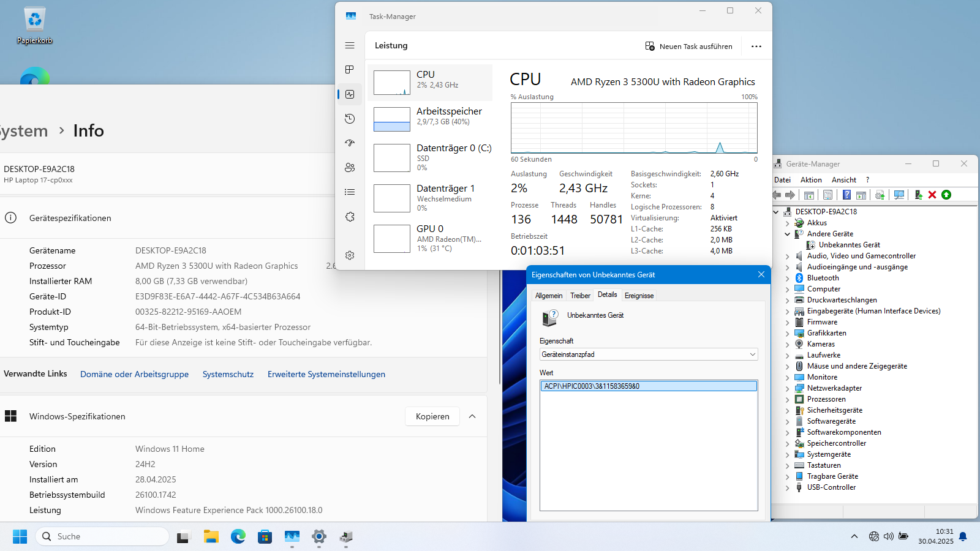Open Task Manager three-dot more options
Screen dimensions: 980x551
tap(756, 47)
